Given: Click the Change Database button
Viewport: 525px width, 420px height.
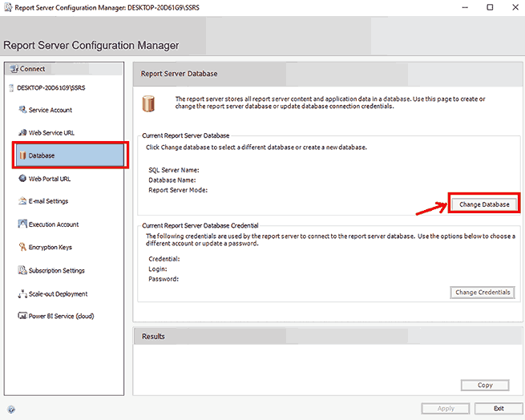Looking at the screenshot, I should pyautogui.click(x=484, y=204).
